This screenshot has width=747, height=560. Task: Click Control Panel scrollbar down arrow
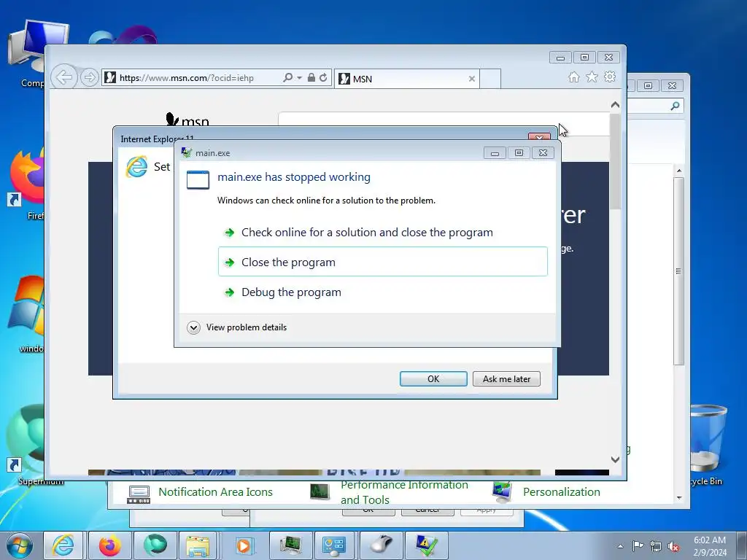(679, 498)
